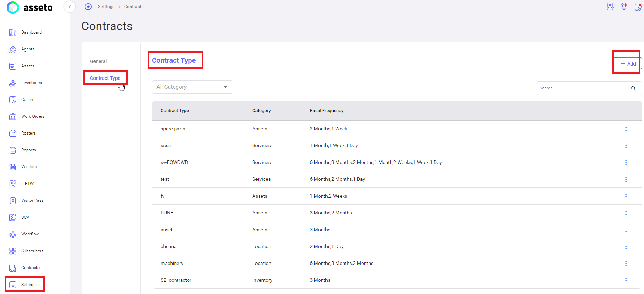Click the back arrow circle icon
This screenshot has height=294, width=644.
[x=88, y=7]
